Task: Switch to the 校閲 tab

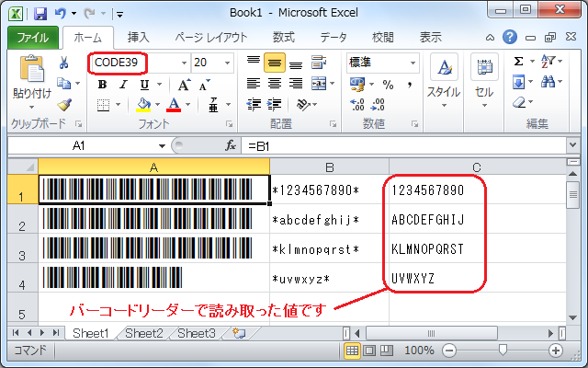Action: [383, 37]
